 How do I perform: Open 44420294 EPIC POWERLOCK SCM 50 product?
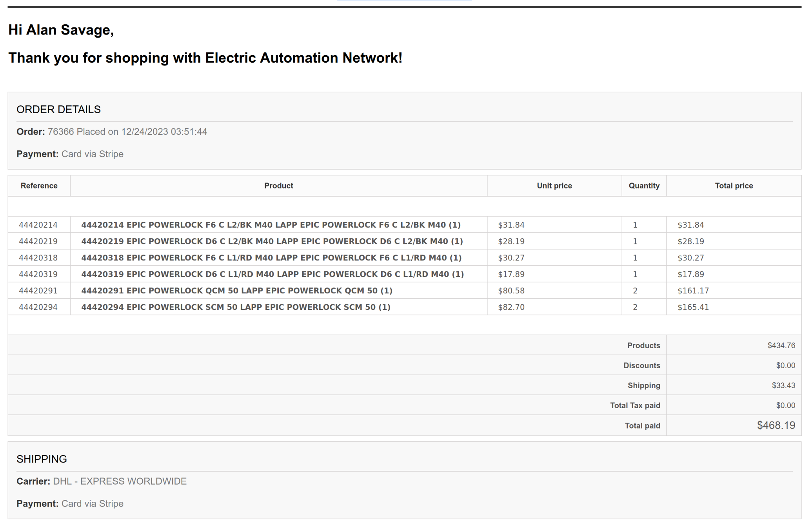click(236, 307)
